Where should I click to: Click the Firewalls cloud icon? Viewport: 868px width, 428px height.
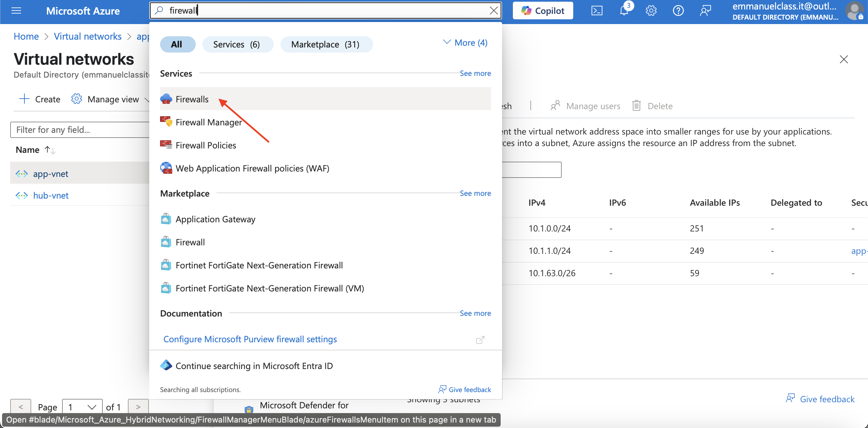[166, 99]
